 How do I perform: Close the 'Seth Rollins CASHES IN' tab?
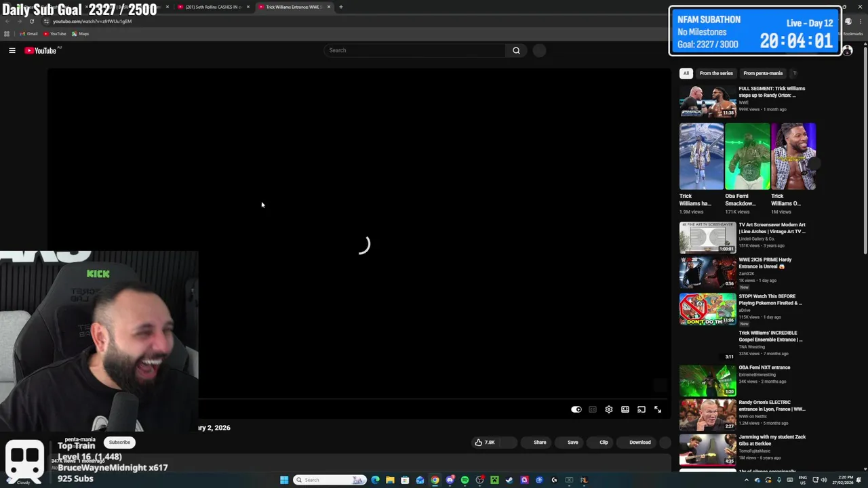(x=248, y=7)
